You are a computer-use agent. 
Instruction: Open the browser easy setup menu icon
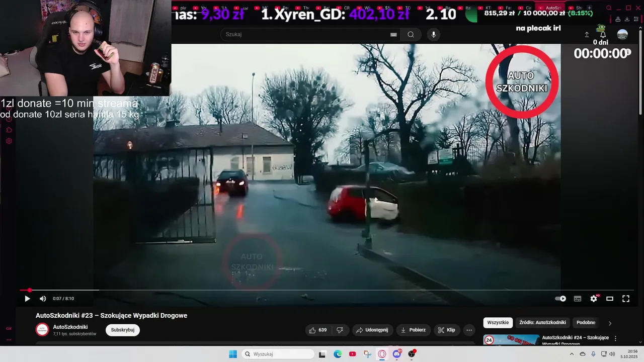tap(636, 19)
